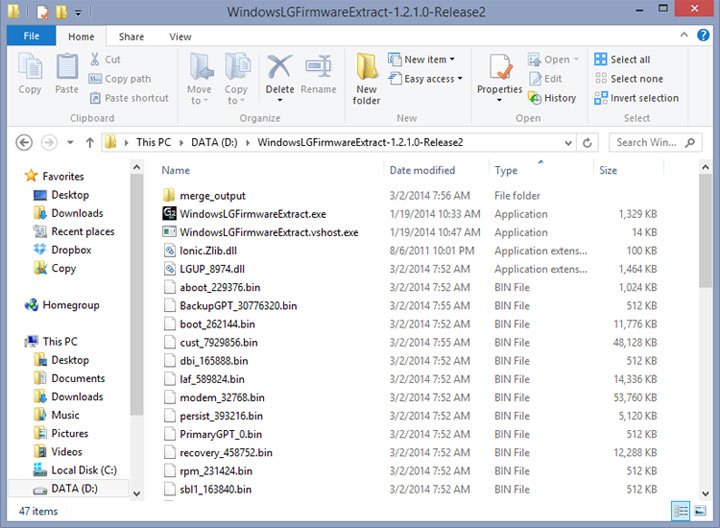This screenshot has width=720, height=528.
Task: Open the Move to command
Action: [x=200, y=78]
